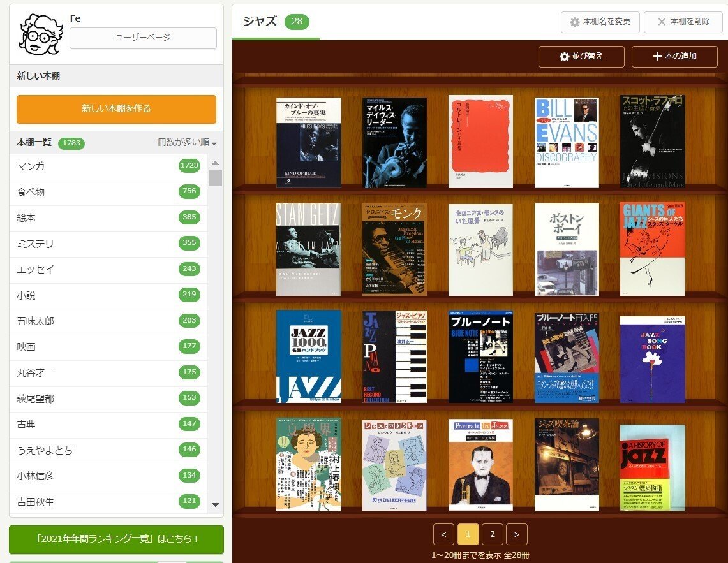The image size is (728, 563).
Task: Select the 小説 bookshelf row
Action: point(108,295)
